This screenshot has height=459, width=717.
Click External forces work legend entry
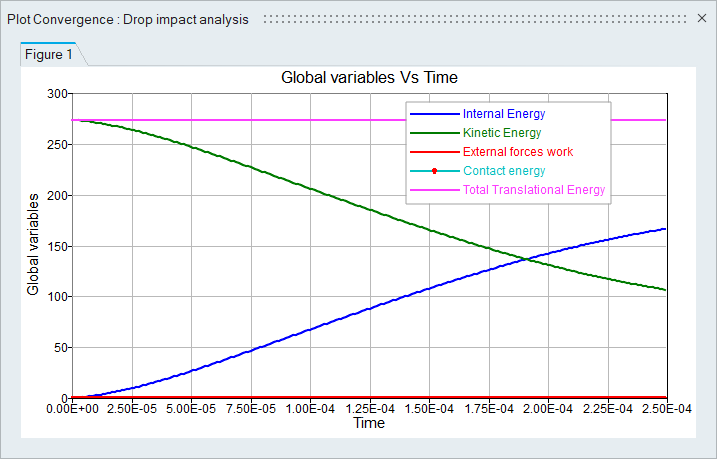517,152
